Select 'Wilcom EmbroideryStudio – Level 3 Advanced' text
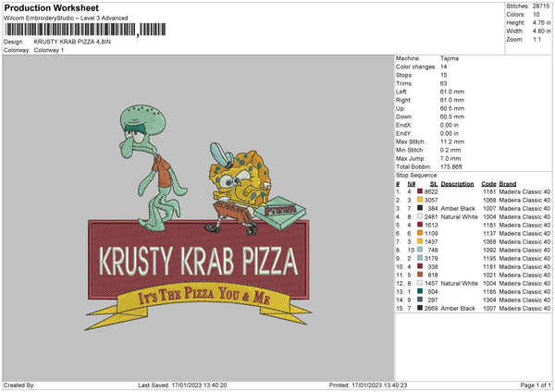Image resolution: width=555 pixels, height=392 pixels. coord(66,18)
